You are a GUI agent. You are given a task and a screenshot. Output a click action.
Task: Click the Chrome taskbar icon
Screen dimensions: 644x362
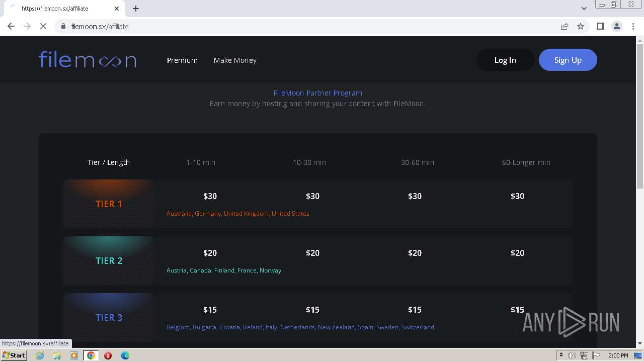pos(91,355)
